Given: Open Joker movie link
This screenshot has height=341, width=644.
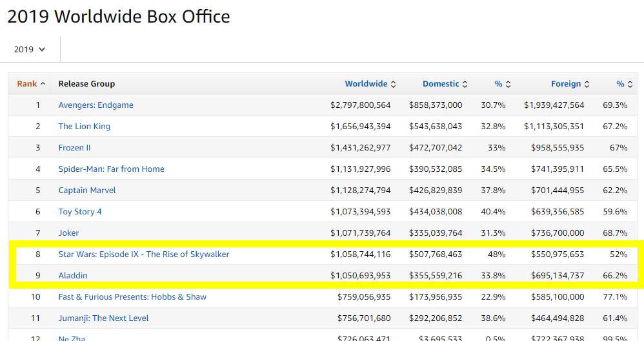Looking at the screenshot, I should tap(68, 233).
